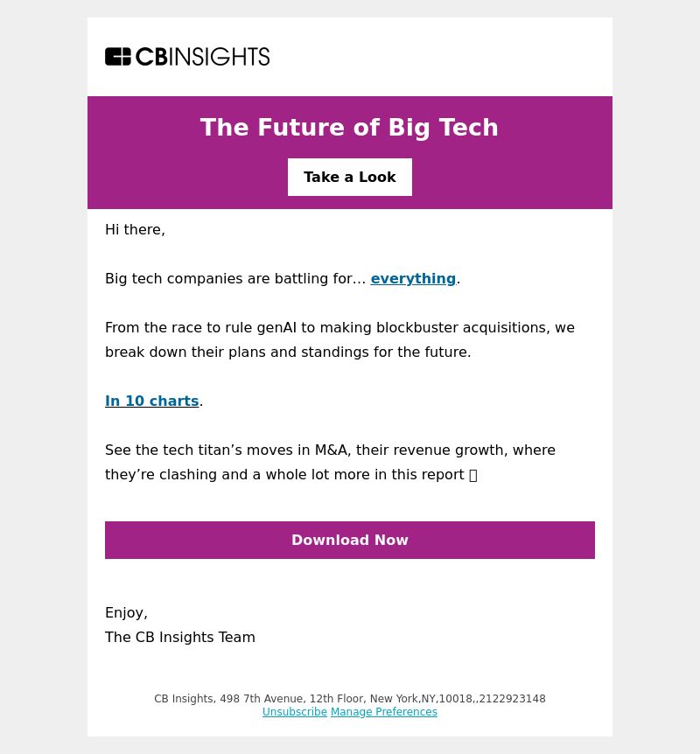The image size is (700, 754).
Task: Open the "In 10 charts" link
Action: click(152, 401)
